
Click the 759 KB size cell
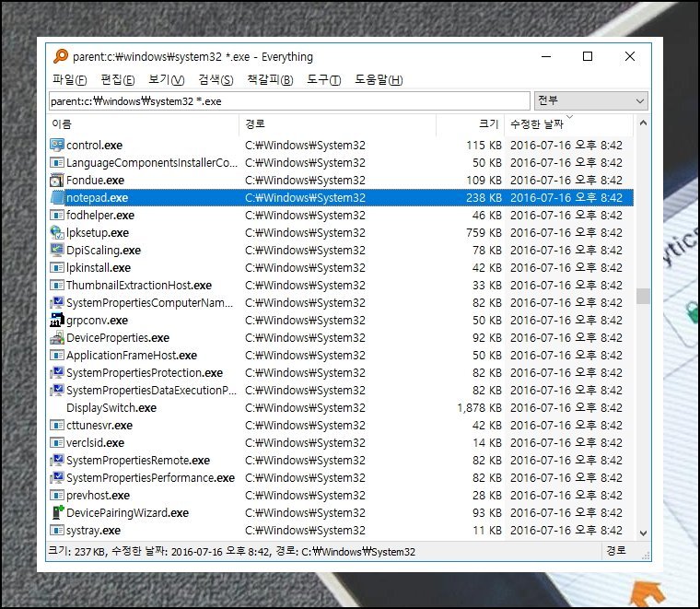pyautogui.click(x=484, y=232)
